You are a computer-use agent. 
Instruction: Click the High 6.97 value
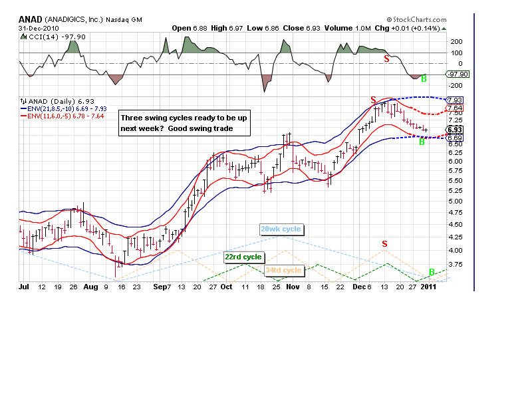point(227,28)
